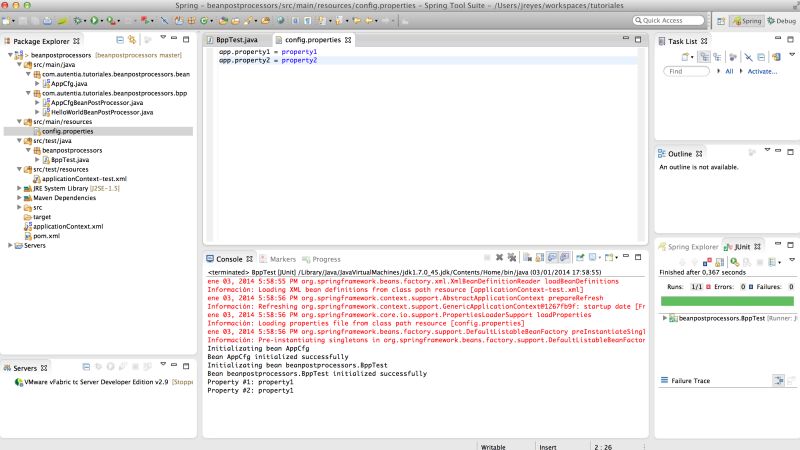Toggle Categorized presentation in Task List
Screen dimensions: 800x450
coord(704,57)
